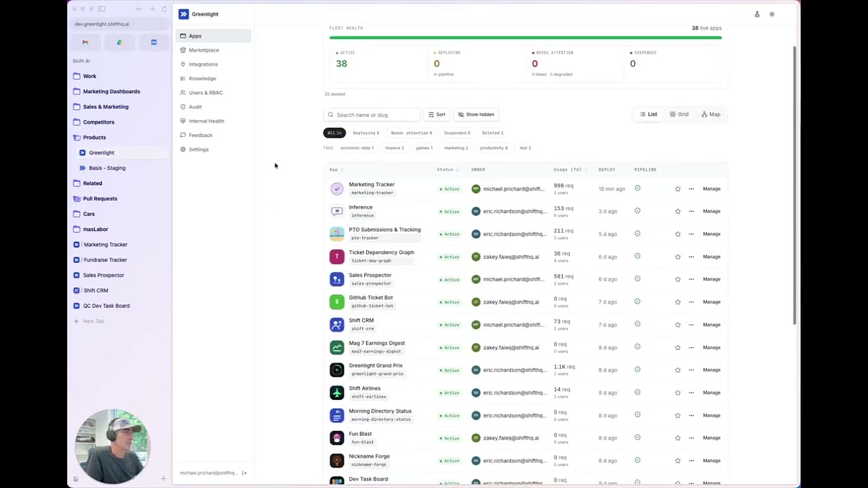The height and width of the screenshot is (488, 868).
Task: Open the Gmail pinned tab
Action: click(85, 42)
